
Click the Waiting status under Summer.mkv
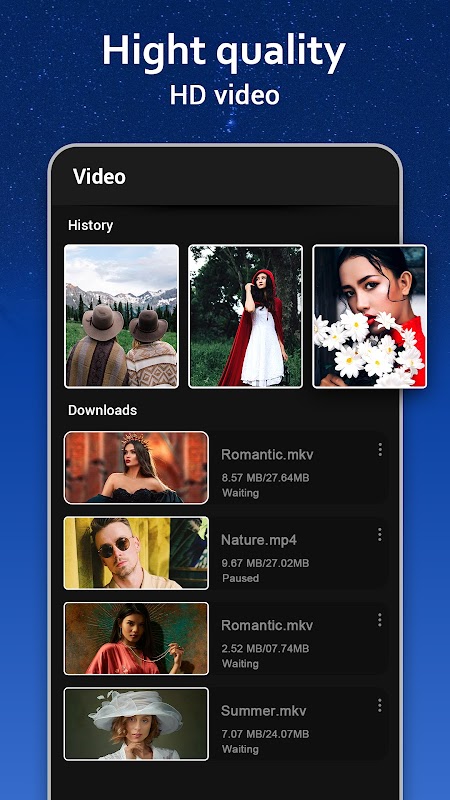(240, 749)
